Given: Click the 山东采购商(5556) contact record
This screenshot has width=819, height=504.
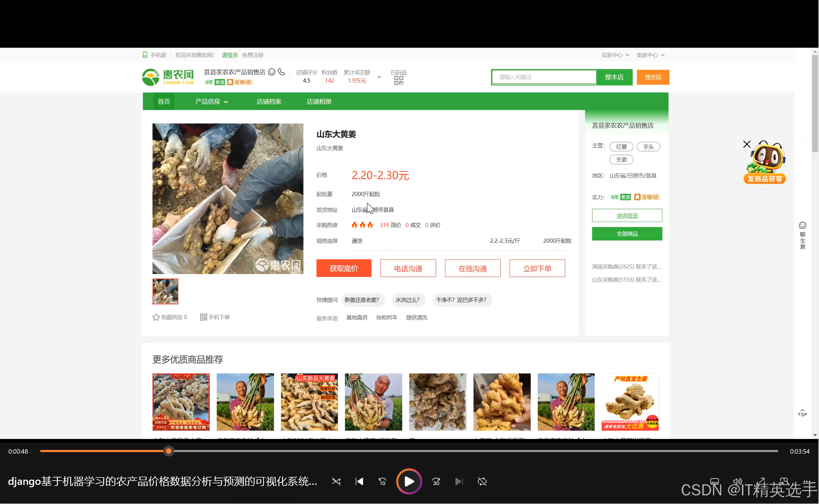Looking at the screenshot, I should pos(627,280).
